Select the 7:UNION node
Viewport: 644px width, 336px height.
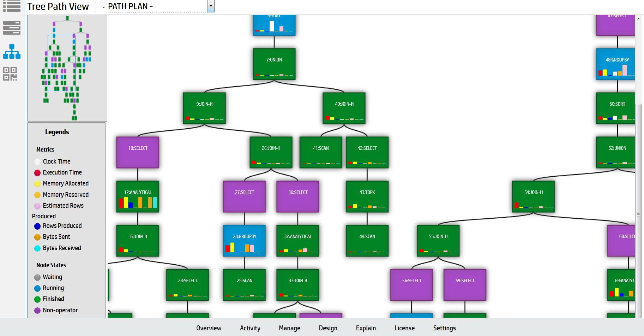[x=274, y=64]
